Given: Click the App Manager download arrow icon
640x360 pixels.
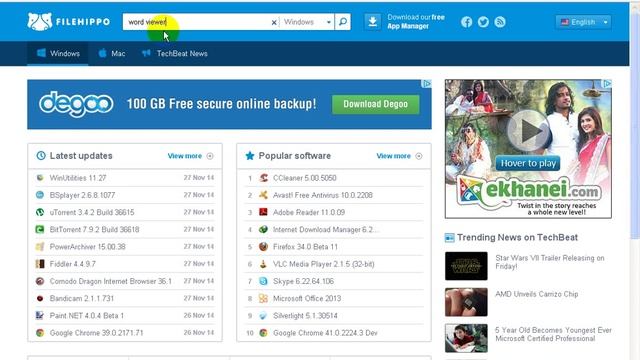Looking at the screenshot, I should coord(373,22).
